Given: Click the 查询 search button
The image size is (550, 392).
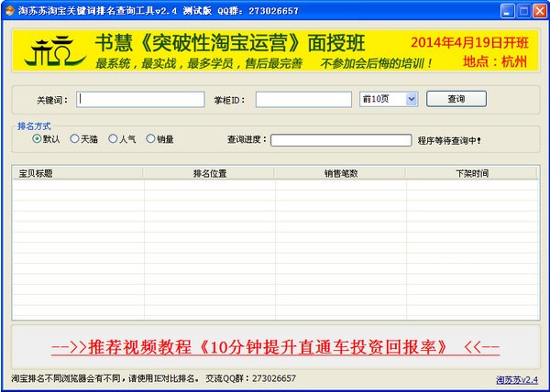Looking at the screenshot, I should tap(456, 99).
